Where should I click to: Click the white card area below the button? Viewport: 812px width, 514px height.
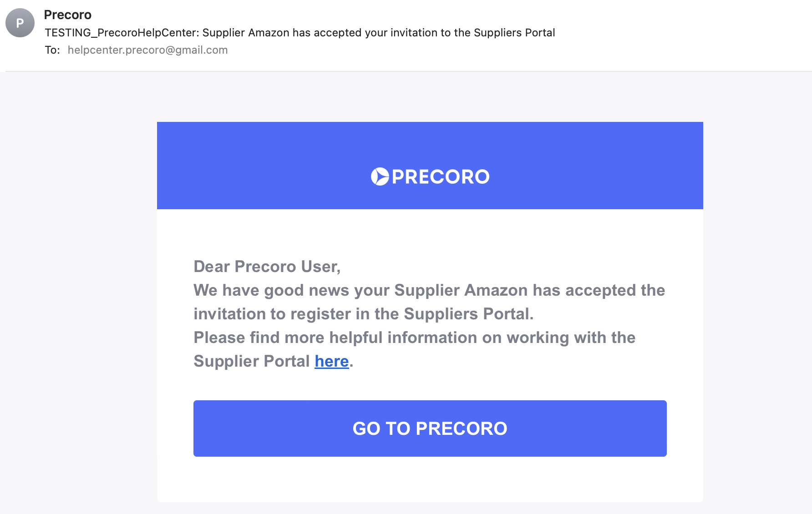click(x=430, y=479)
